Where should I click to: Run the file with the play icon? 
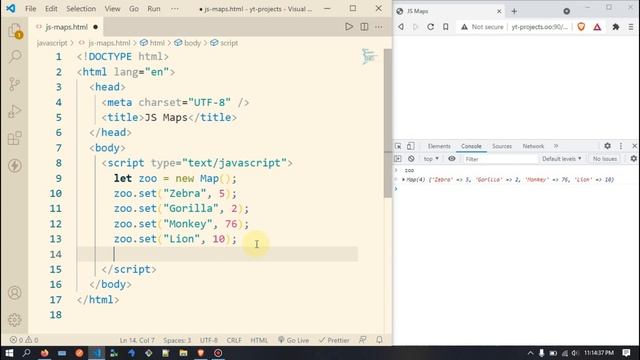(x=349, y=27)
